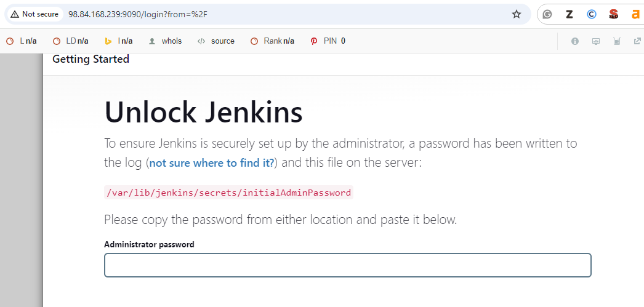This screenshot has height=307, width=644.
Task: Open the 'not sure where to find it?' link
Action: pyautogui.click(x=212, y=163)
